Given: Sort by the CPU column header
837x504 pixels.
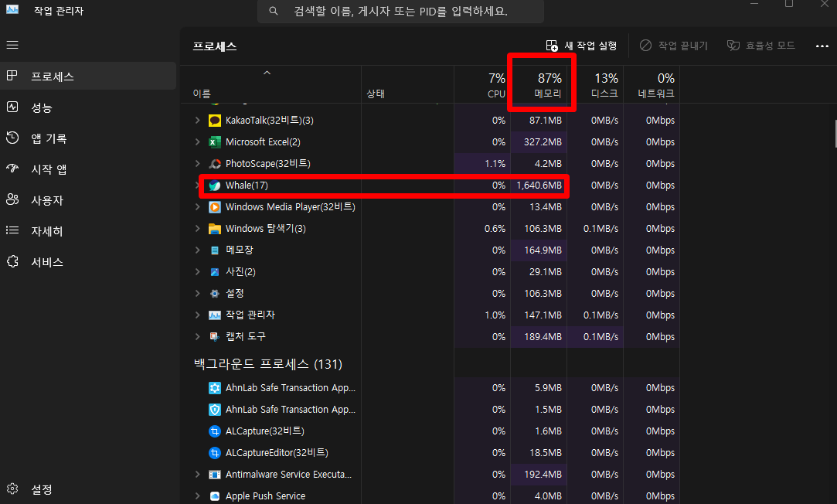Looking at the screenshot, I should (x=482, y=84).
